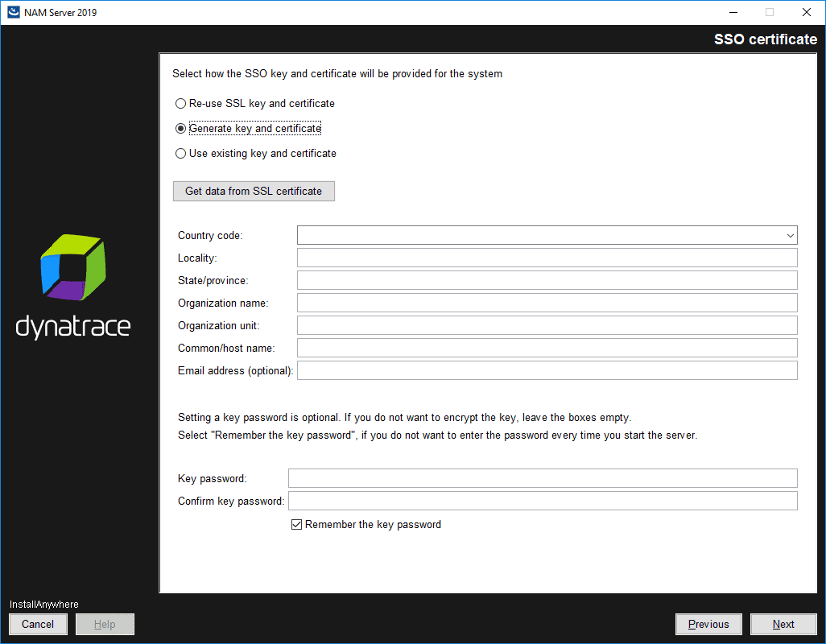
Task: Click the NAM Server title bar icon
Action: coord(13,12)
